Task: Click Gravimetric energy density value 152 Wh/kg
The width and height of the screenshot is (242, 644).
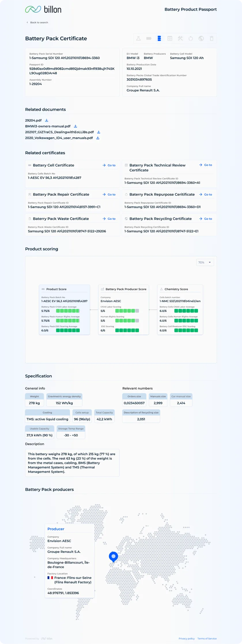Action: pos(64,403)
